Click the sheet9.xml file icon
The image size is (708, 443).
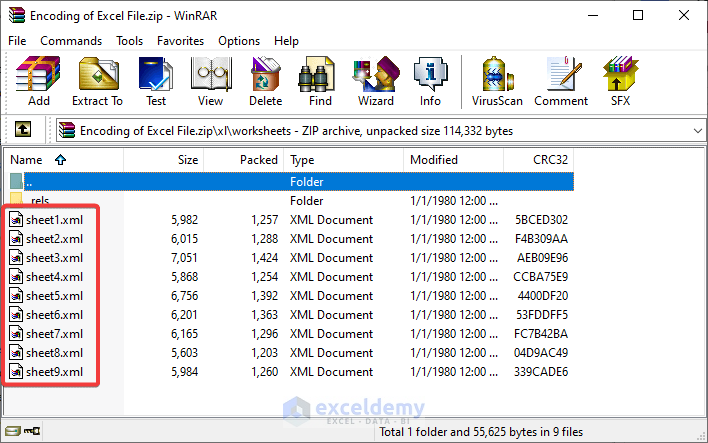click(16, 372)
